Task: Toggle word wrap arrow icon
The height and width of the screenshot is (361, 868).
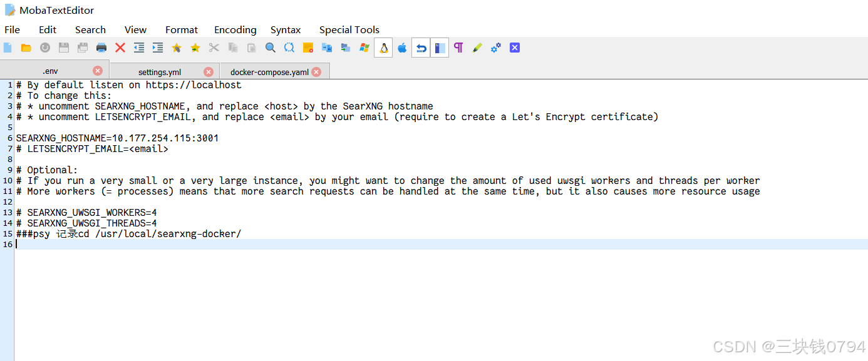Action: click(x=421, y=48)
